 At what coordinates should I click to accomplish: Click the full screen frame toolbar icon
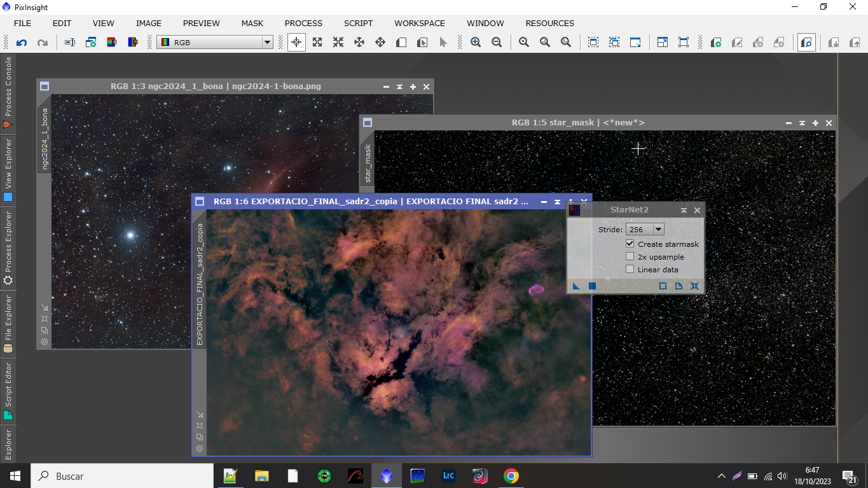click(x=684, y=43)
